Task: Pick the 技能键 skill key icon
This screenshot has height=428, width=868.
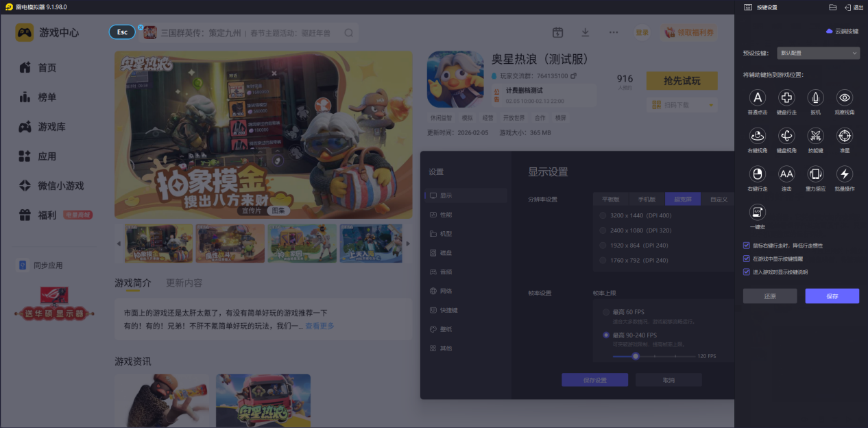Action: tap(815, 136)
